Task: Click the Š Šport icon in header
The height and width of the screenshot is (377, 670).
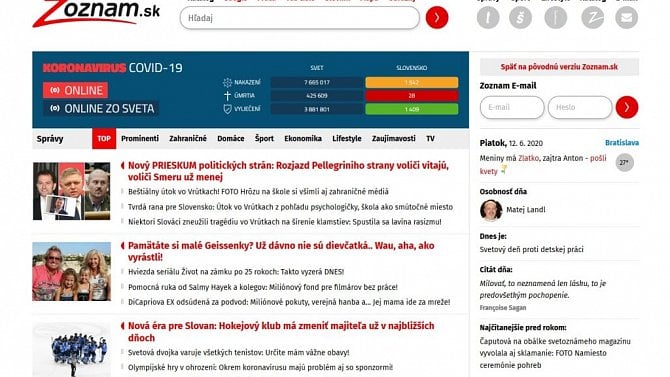Action: pos(520,18)
